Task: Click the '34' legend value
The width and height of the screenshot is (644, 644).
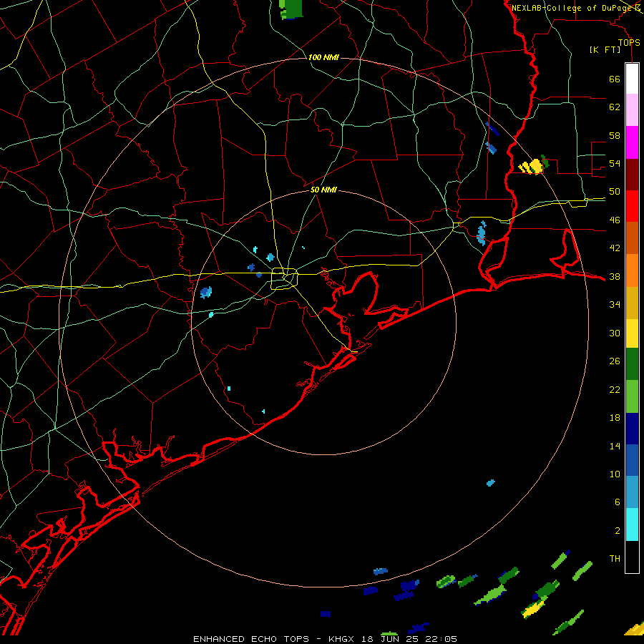Action: [x=615, y=305]
